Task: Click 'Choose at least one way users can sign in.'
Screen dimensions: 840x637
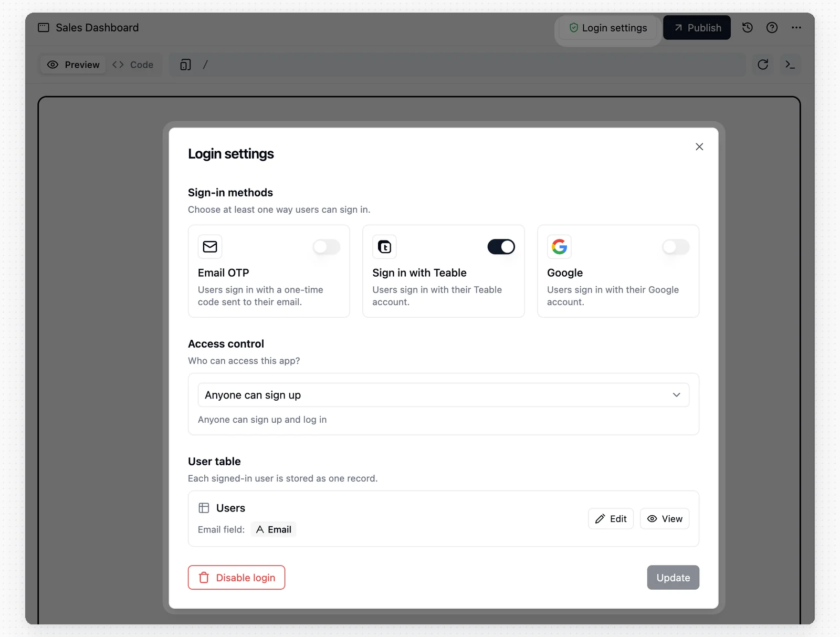Action: click(x=279, y=210)
